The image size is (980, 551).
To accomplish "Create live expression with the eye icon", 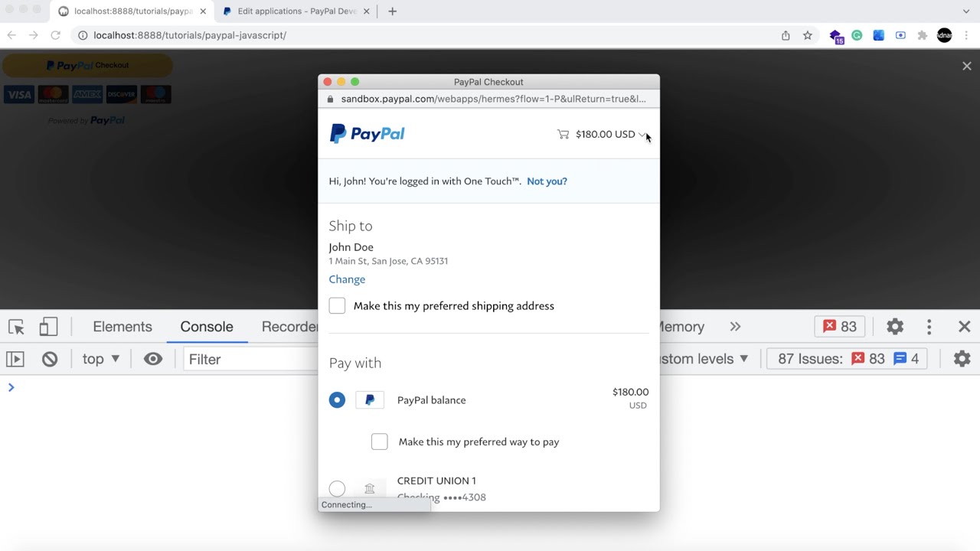I will (153, 359).
